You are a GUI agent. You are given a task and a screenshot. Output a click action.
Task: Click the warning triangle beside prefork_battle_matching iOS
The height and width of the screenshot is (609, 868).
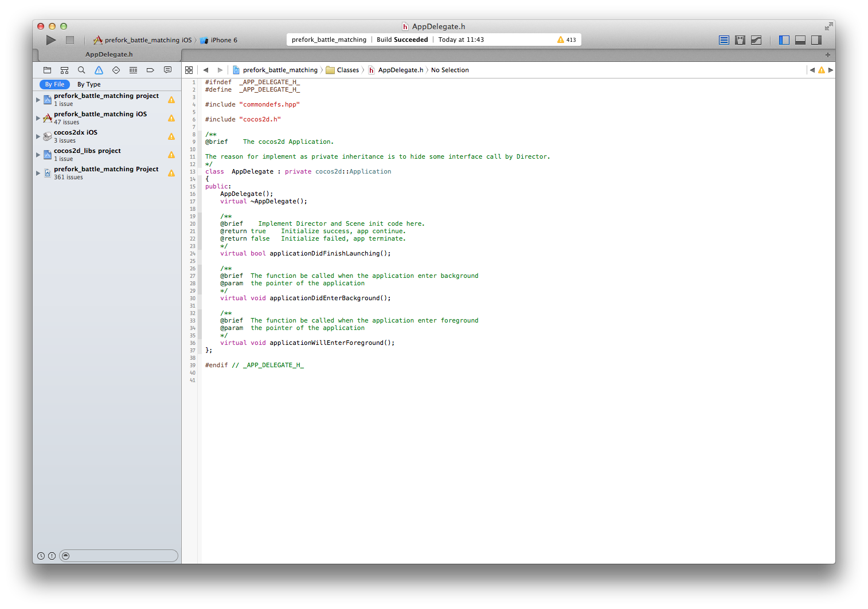click(x=171, y=118)
